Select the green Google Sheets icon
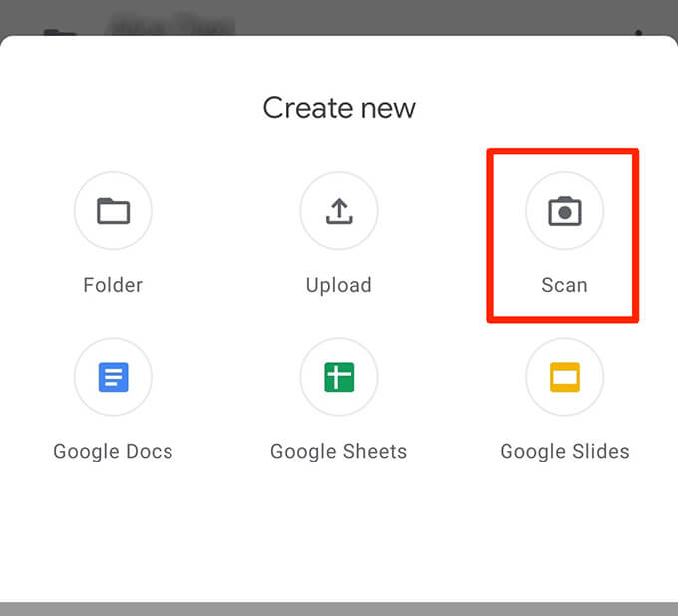This screenshot has width=678, height=616. pos(339,377)
